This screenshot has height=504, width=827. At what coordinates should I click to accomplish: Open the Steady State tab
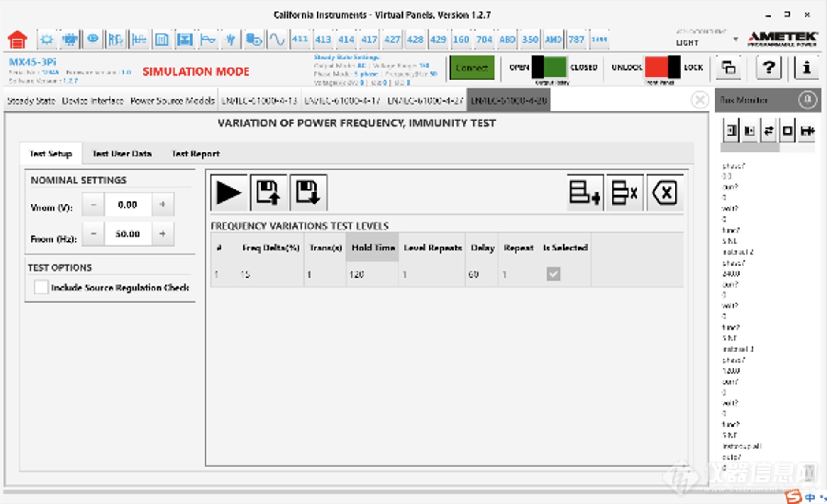point(31,101)
